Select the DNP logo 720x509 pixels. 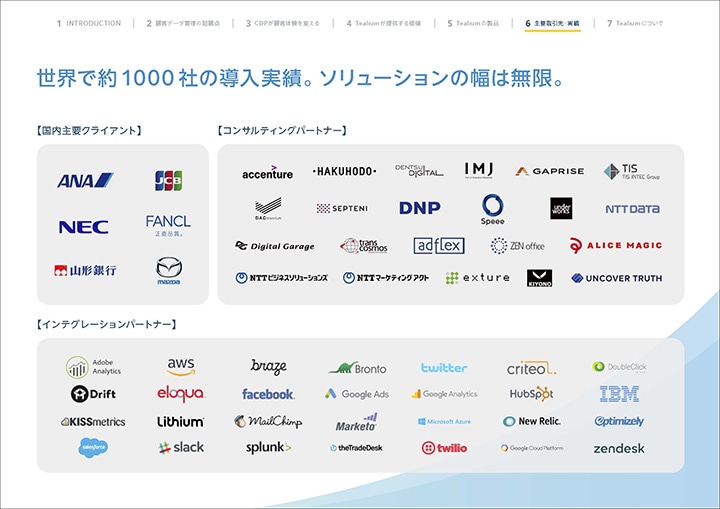point(420,208)
